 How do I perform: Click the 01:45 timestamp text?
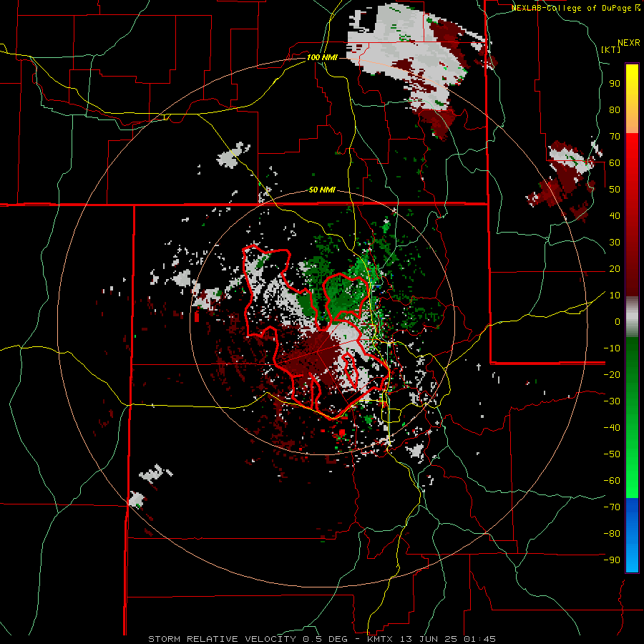[x=480, y=639]
